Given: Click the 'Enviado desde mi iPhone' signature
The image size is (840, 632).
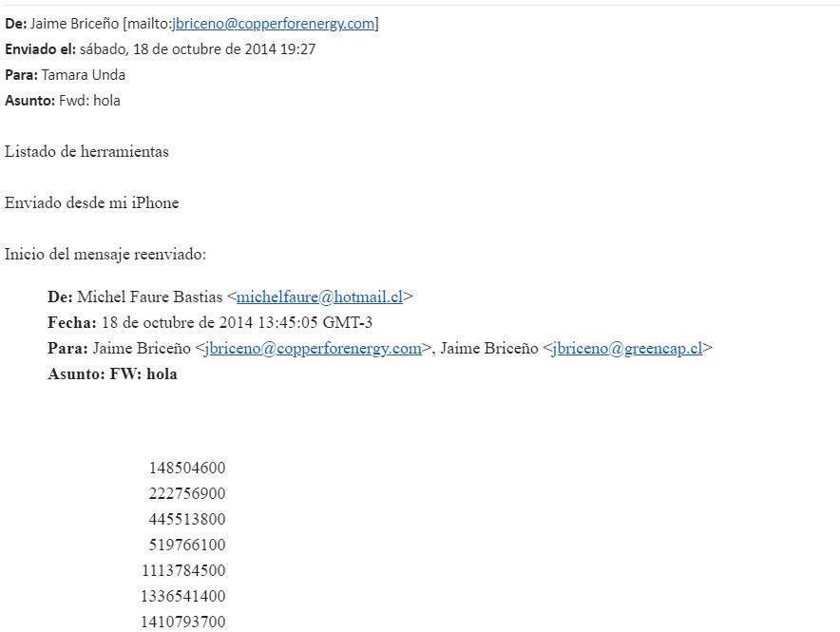Looking at the screenshot, I should click(x=91, y=203).
